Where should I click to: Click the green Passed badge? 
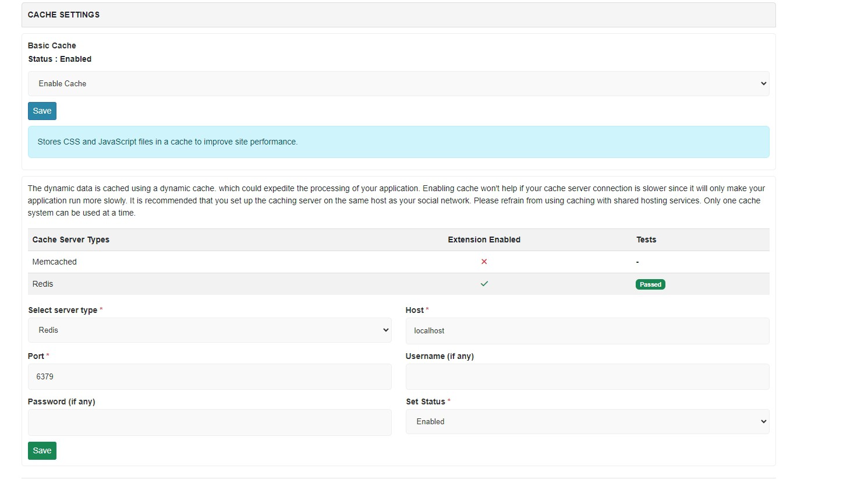tap(650, 284)
